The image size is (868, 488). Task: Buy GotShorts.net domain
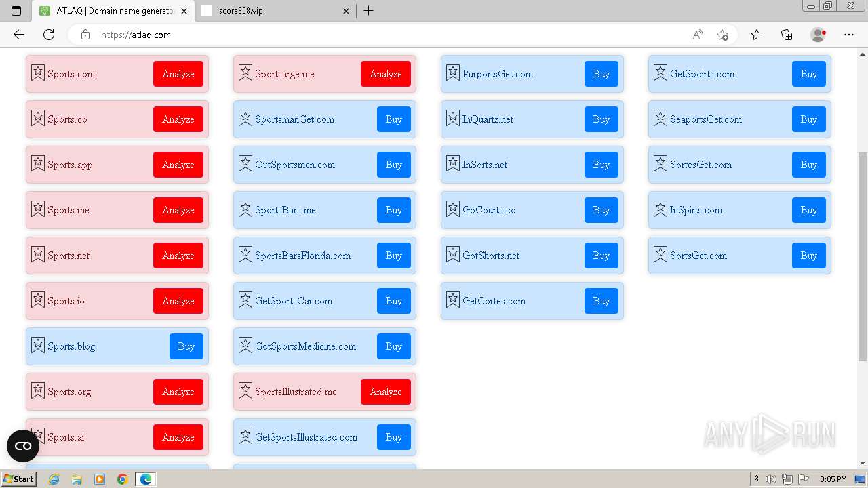click(x=601, y=256)
